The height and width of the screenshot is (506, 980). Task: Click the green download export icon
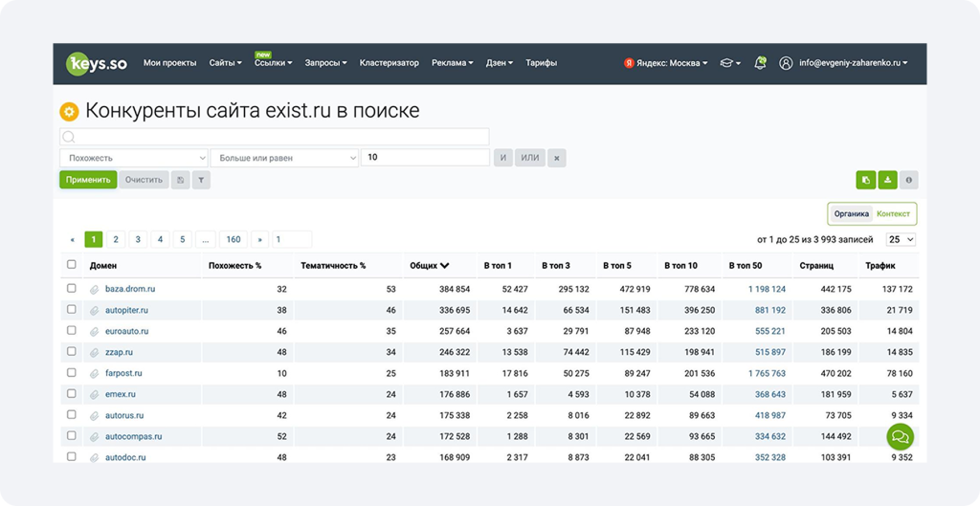pyautogui.click(x=887, y=180)
